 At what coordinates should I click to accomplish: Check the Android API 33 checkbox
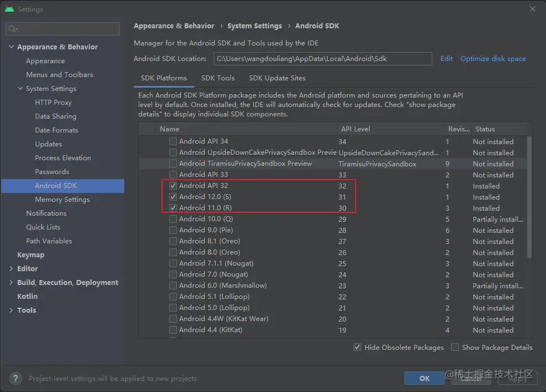tap(173, 175)
